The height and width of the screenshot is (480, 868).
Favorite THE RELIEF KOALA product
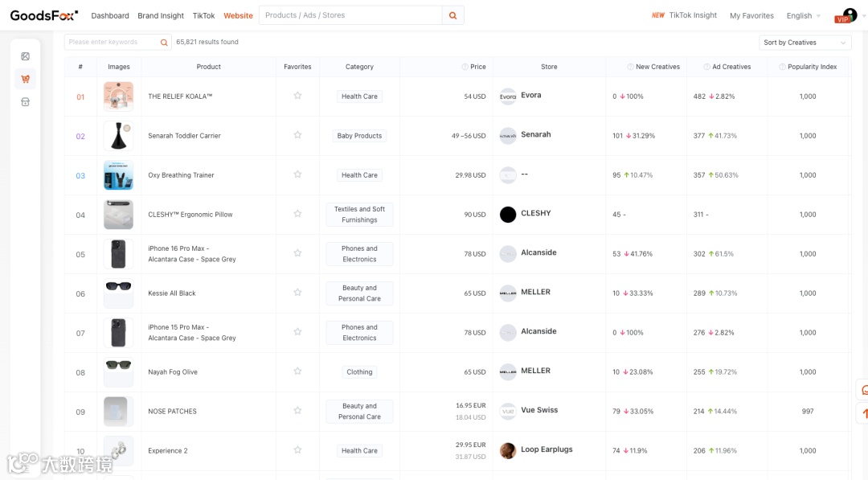297,96
